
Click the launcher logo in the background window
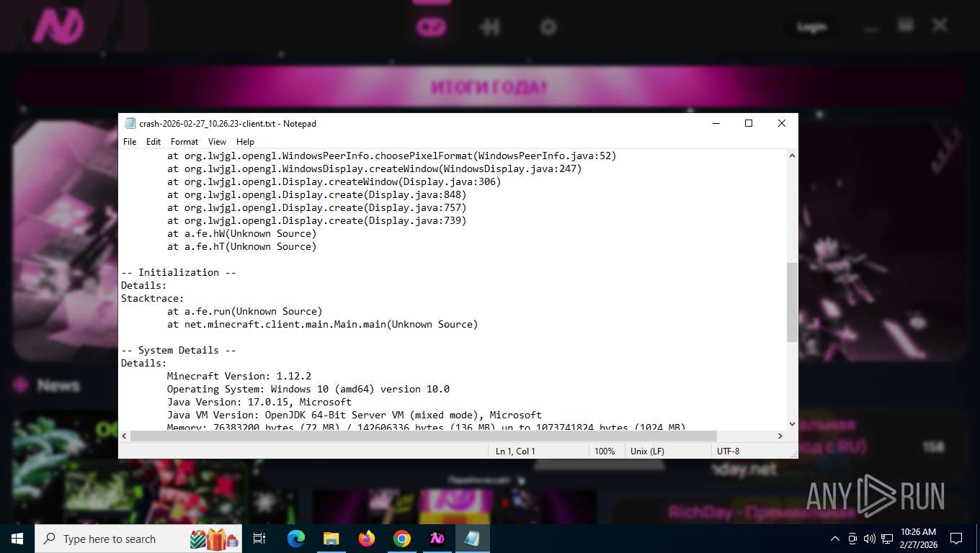(x=58, y=27)
